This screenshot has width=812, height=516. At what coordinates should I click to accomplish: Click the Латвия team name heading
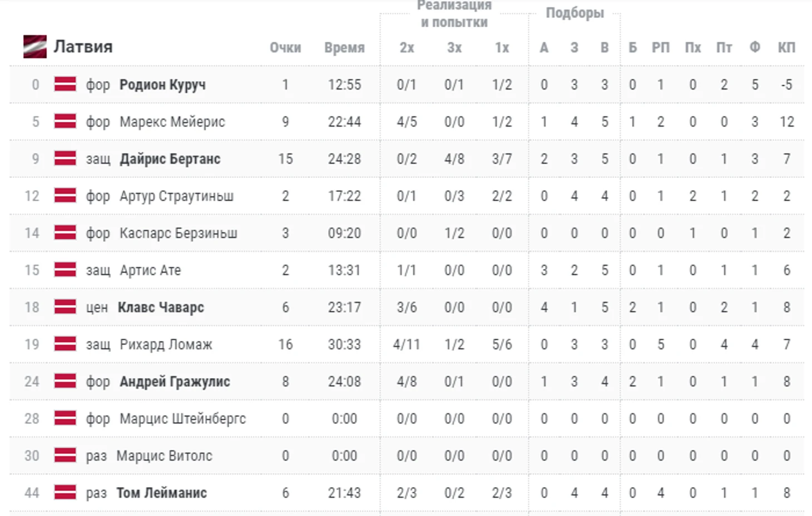coord(83,47)
